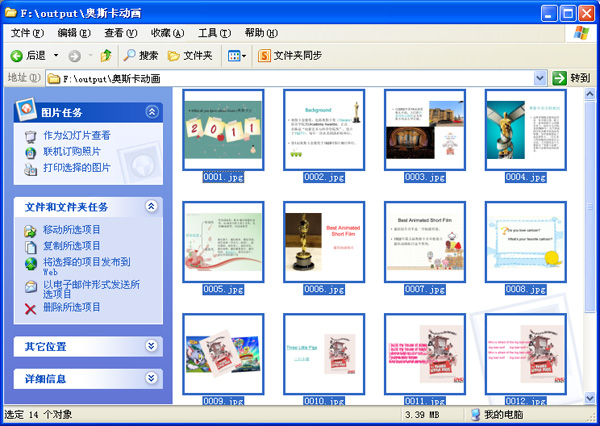Open the 编辑(E) menu
600x426 pixels.
point(74,33)
